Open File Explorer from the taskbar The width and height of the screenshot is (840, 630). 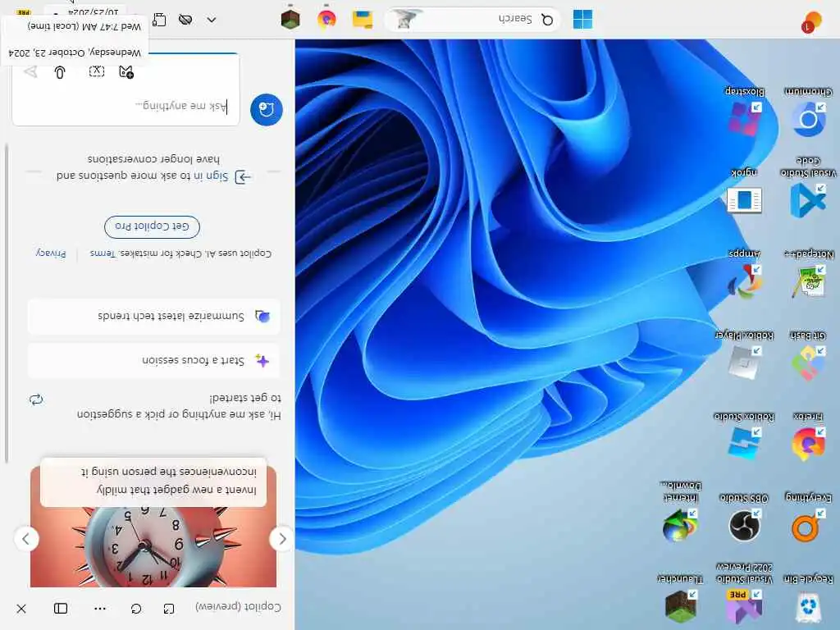(x=363, y=20)
